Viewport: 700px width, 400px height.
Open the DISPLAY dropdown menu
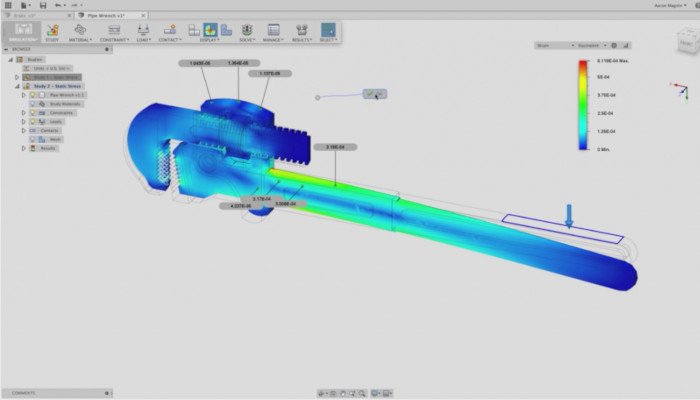tap(209, 40)
